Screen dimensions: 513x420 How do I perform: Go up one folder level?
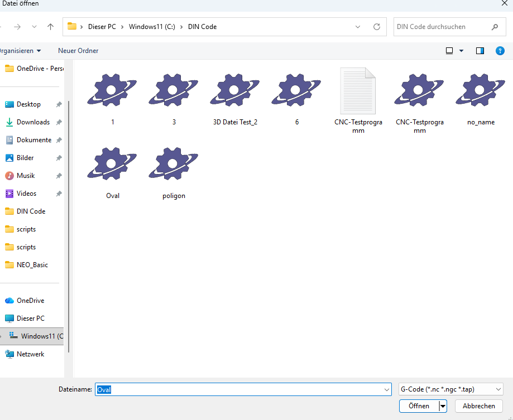(x=50, y=27)
